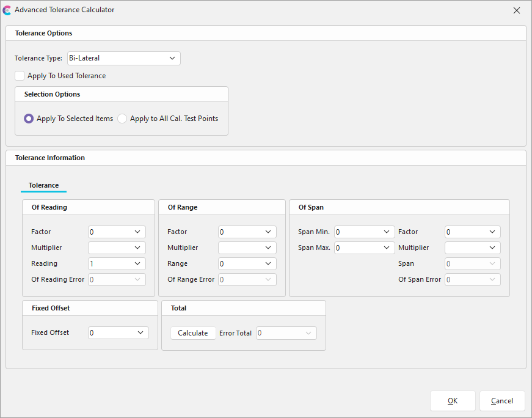Open the Tolerance Type dropdown
532x418 pixels.
coord(123,58)
